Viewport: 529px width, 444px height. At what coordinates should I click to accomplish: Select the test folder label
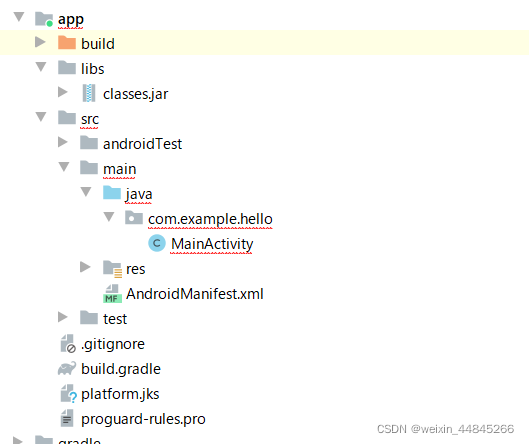tap(115, 319)
